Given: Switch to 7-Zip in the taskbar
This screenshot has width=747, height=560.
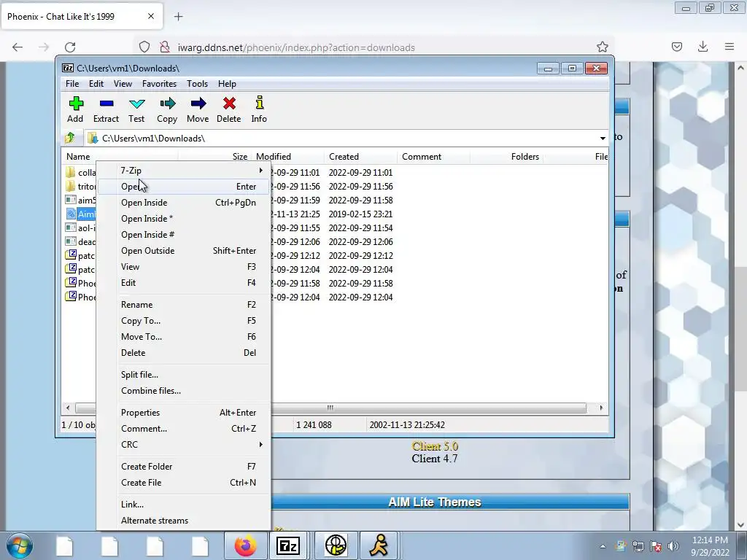Looking at the screenshot, I should coord(287,545).
